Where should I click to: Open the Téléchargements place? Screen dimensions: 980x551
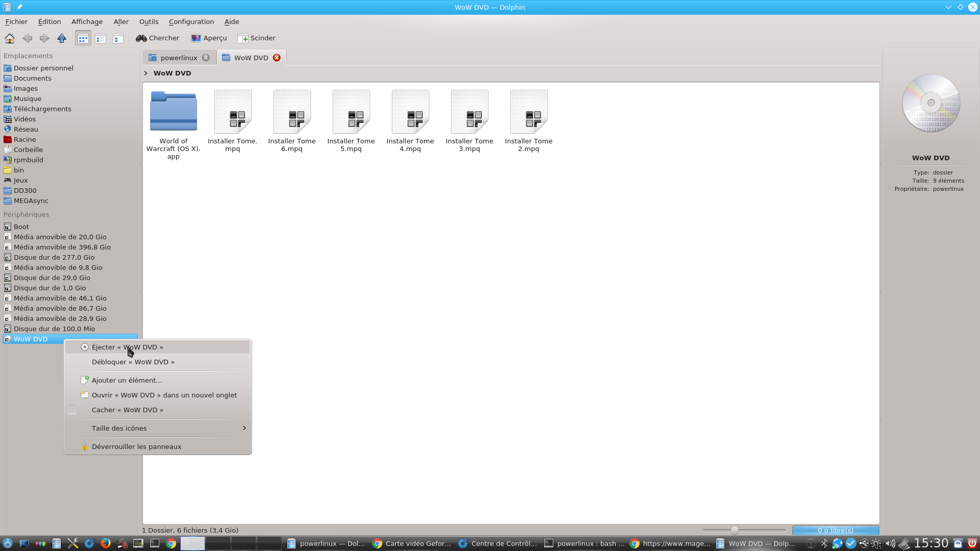(x=70, y=109)
